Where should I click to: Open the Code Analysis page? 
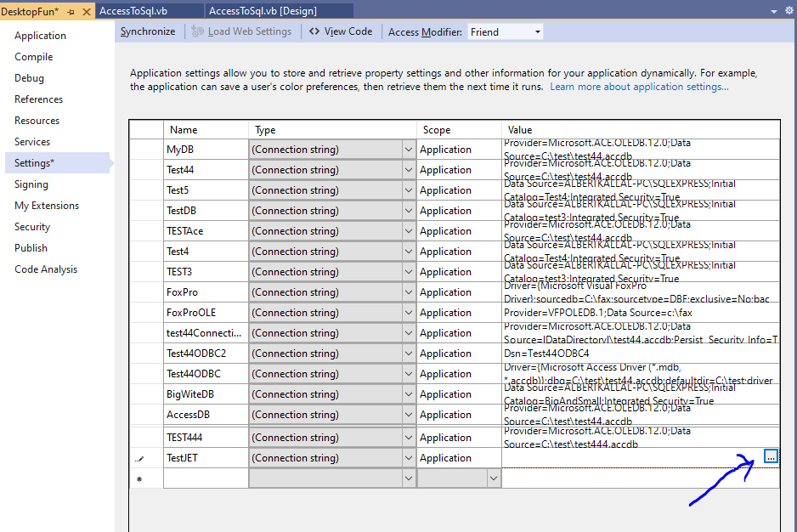(46, 269)
